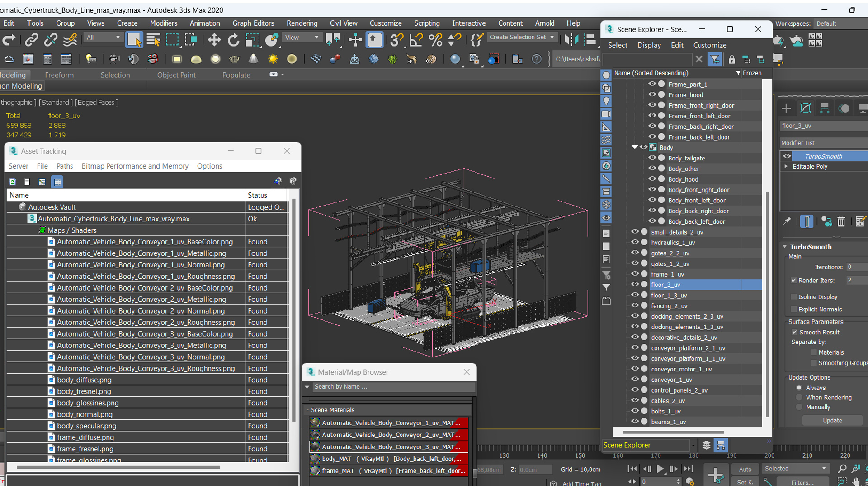Click the Filters... button

click(x=802, y=483)
